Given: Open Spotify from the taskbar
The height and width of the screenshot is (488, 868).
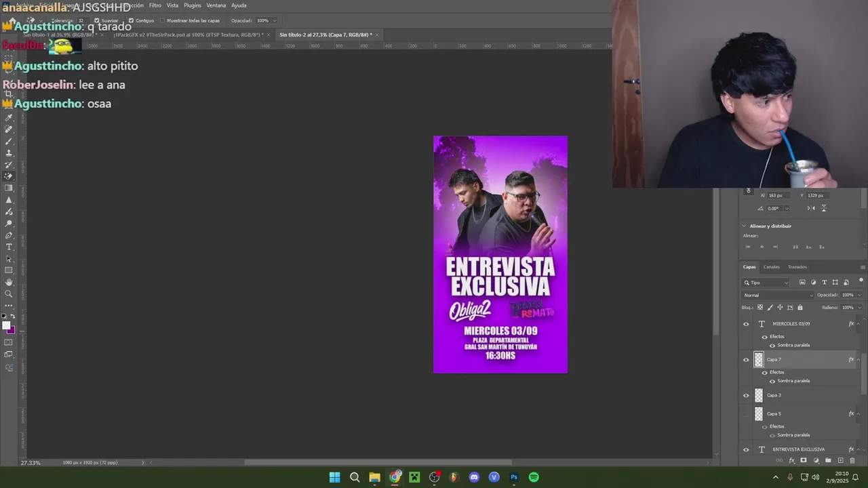Looking at the screenshot, I should 534,477.
